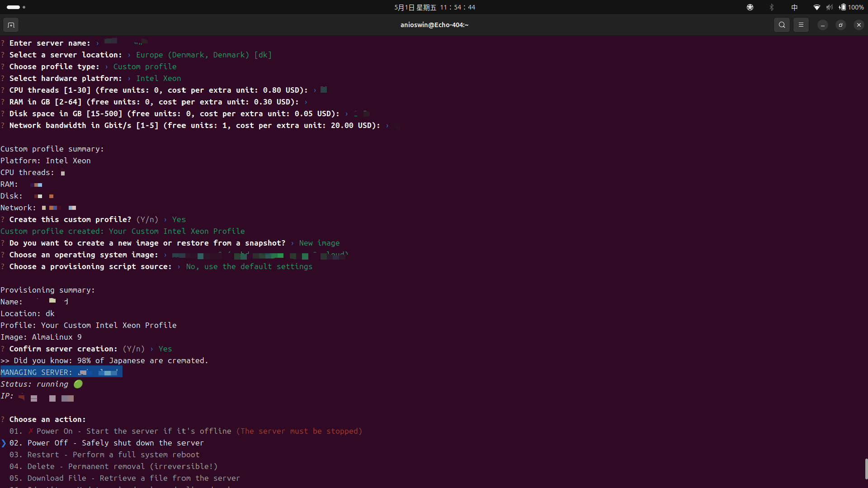Click the CPU threads [1-30] prompt

click(x=159, y=90)
